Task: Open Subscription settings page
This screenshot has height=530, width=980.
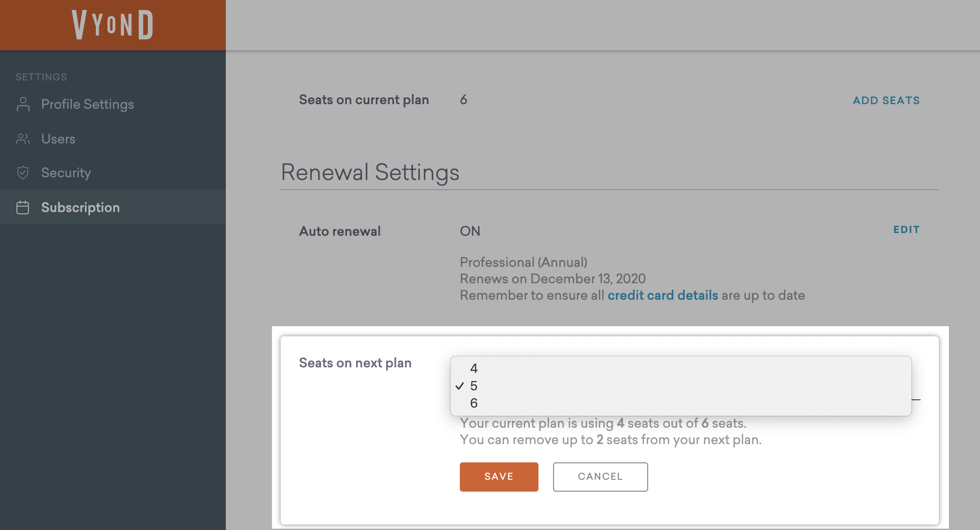Action: [80, 207]
